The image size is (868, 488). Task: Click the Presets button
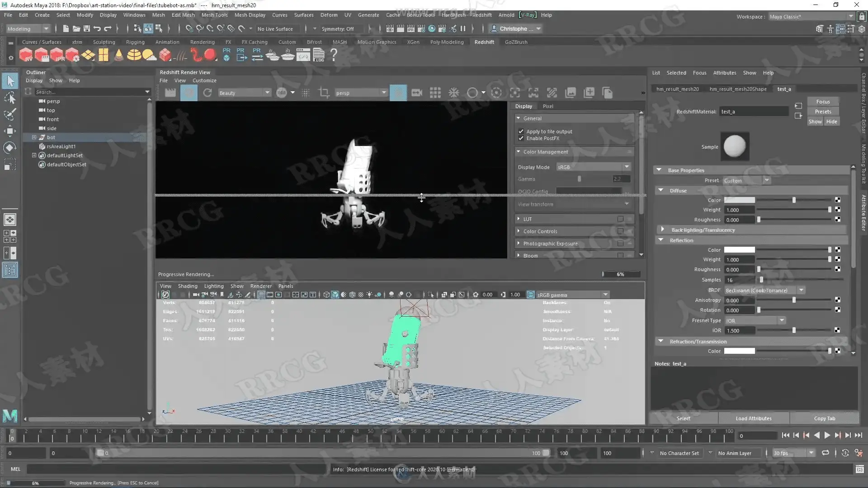coord(823,112)
